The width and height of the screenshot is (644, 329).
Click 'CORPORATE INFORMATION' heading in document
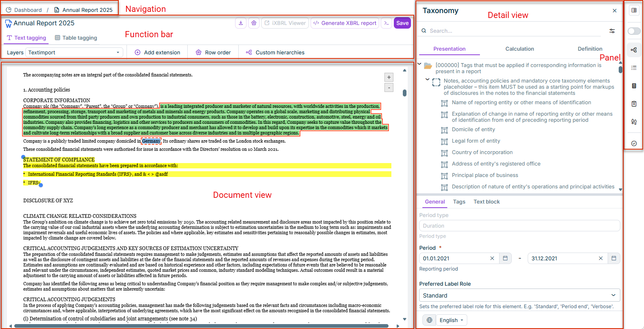57,100
